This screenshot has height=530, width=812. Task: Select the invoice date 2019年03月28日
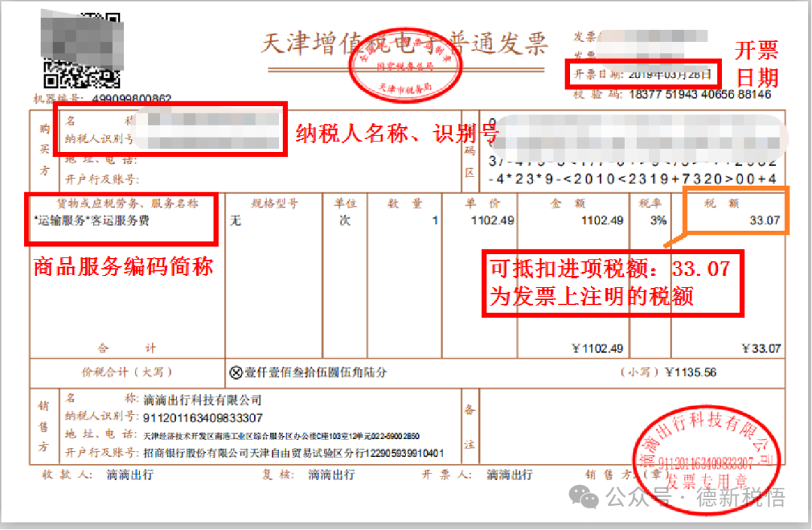point(670,74)
